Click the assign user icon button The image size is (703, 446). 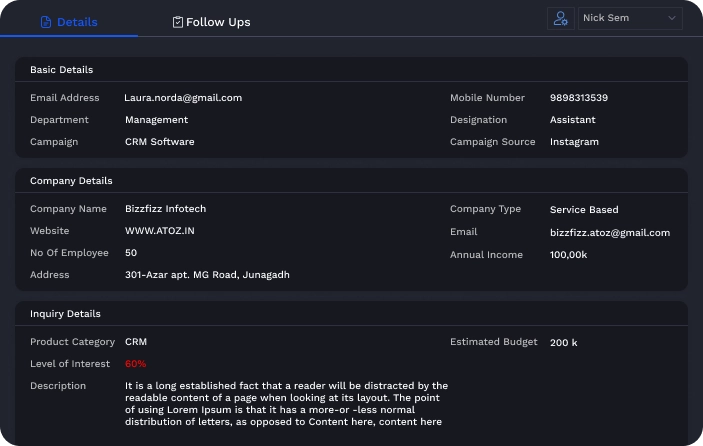click(x=560, y=18)
